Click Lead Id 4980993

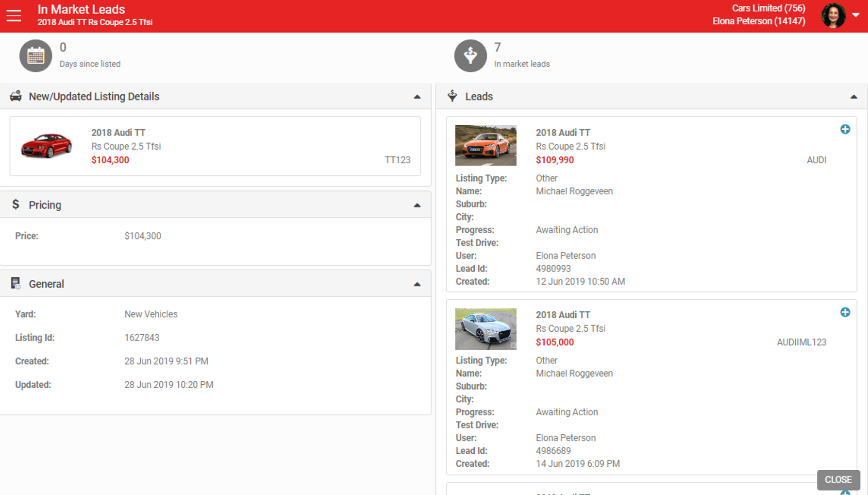coord(553,269)
